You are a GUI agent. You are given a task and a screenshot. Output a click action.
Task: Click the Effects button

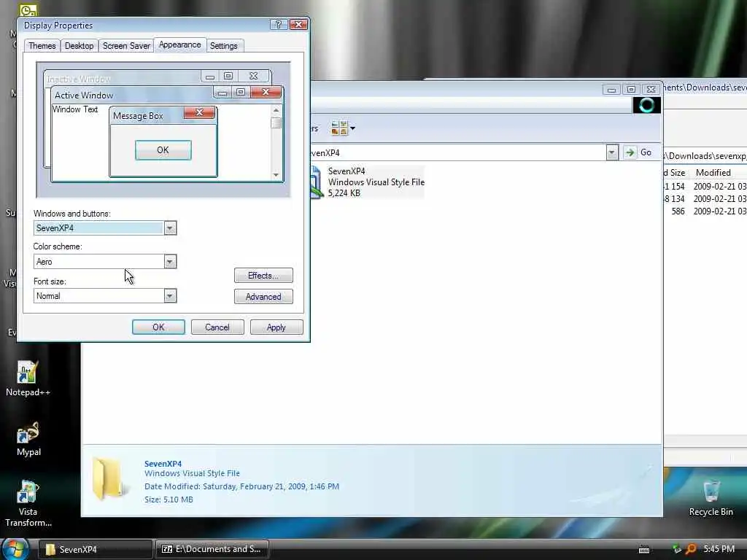coord(263,275)
